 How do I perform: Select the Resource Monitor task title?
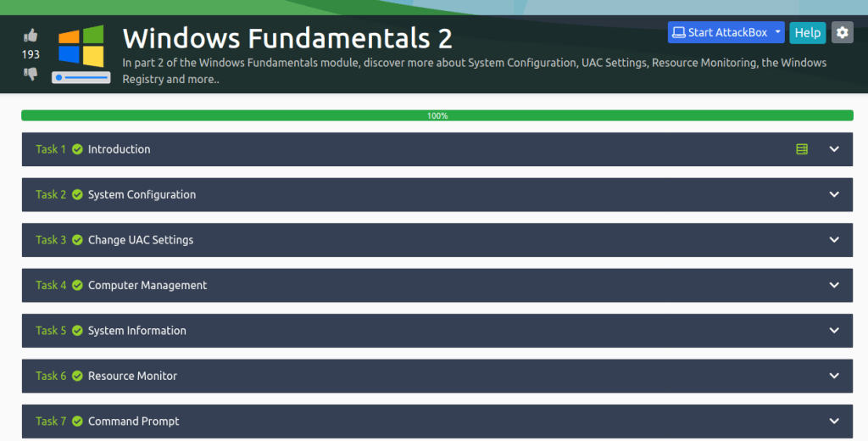point(132,376)
